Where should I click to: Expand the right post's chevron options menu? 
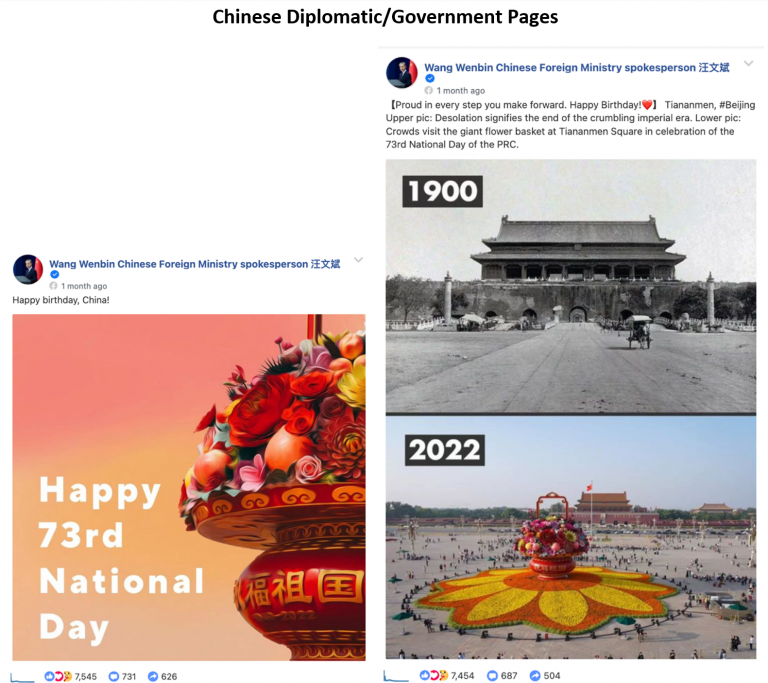(x=748, y=63)
